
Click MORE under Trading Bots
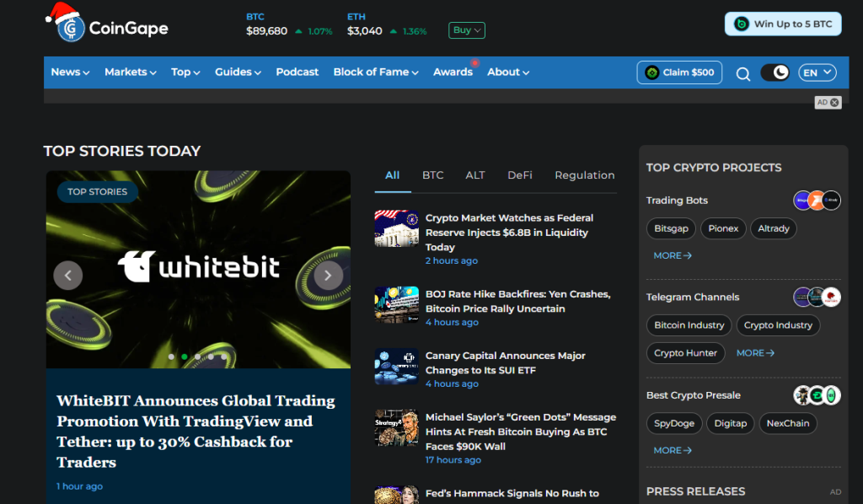672,255
